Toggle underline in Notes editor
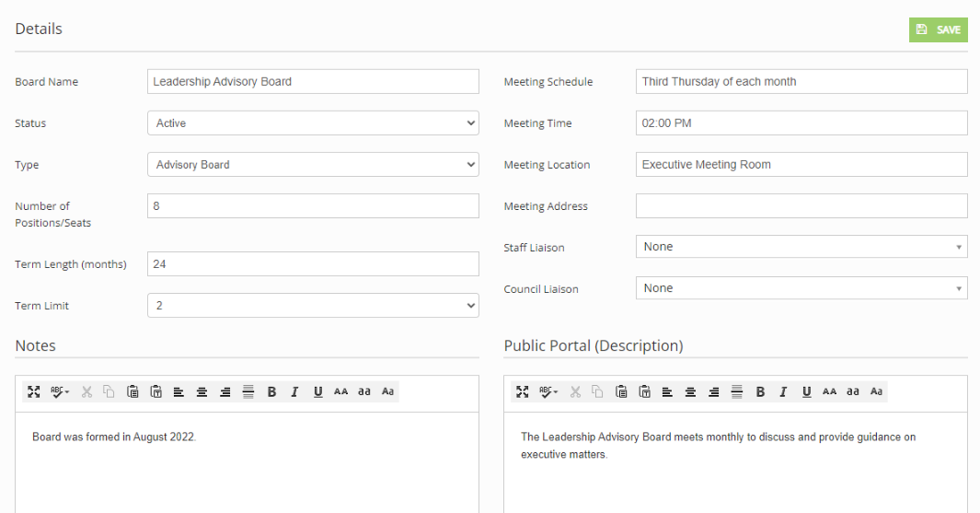 (x=318, y=391)
